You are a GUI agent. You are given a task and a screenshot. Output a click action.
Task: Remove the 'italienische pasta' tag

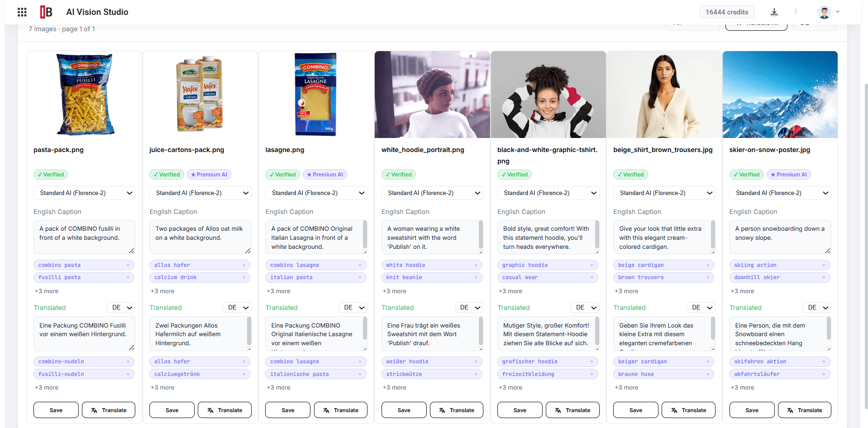(x=360, y=374)
